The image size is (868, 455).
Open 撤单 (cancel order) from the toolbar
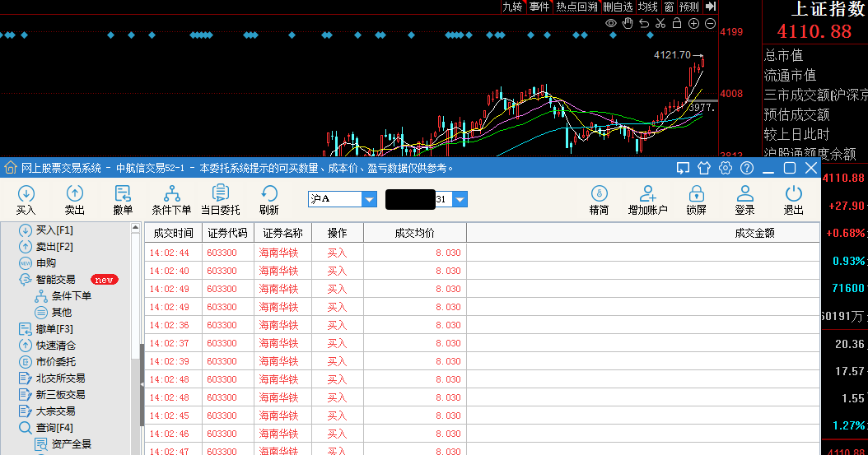point(123,199)
